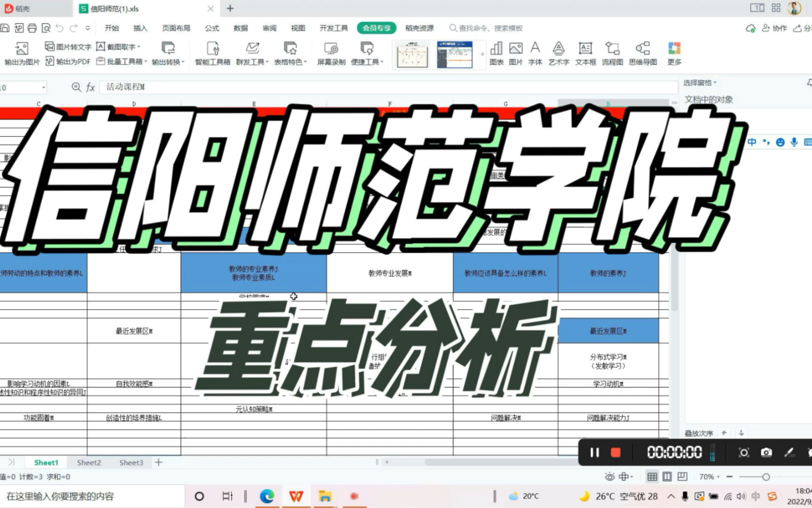812x508 pixels.
Task: Select 图片转文字 tool
Action: (68, 46)
